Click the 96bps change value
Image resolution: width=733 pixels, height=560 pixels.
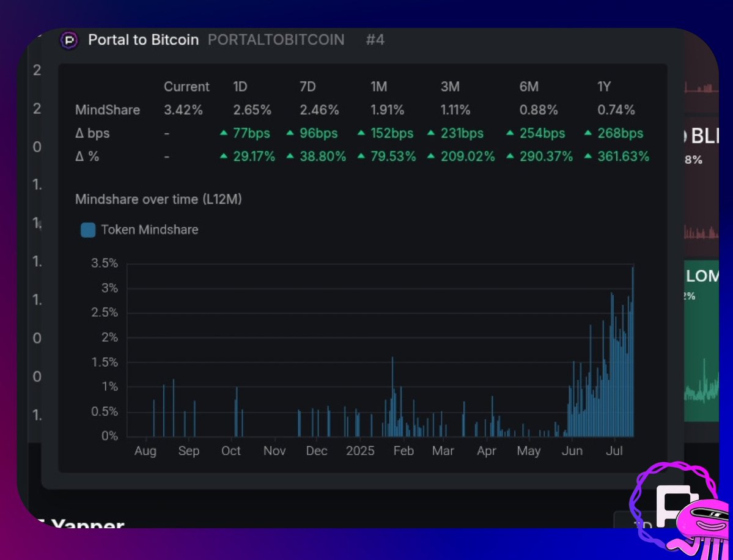(x=319, y=133)
